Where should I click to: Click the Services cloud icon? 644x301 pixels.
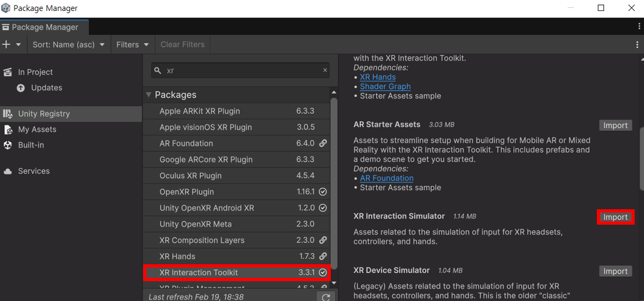[x=7, y=171]
